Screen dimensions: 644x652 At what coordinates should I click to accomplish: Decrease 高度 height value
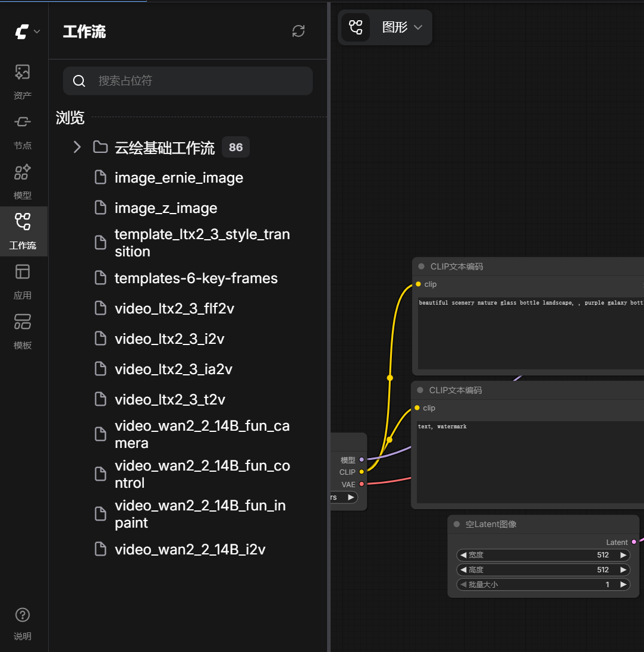(463, 570)
